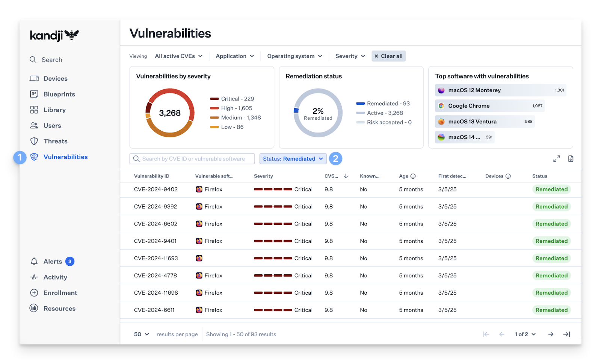
Task: Navigate to Threats in the sidebar
Action: pyautogui.click(x=55, y=141)
